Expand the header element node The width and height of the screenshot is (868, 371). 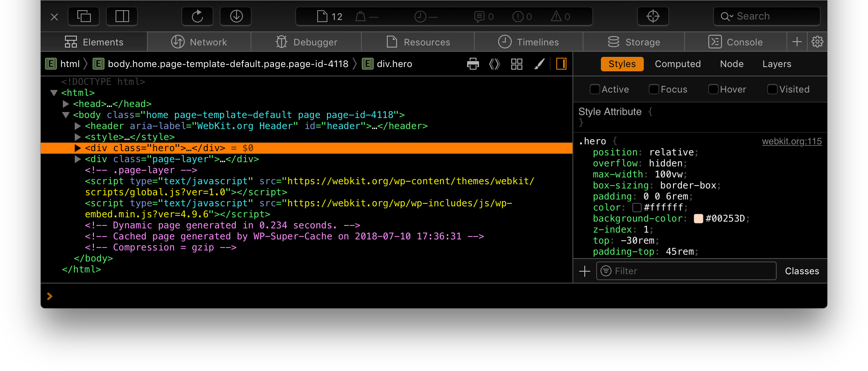click(78, 126)
